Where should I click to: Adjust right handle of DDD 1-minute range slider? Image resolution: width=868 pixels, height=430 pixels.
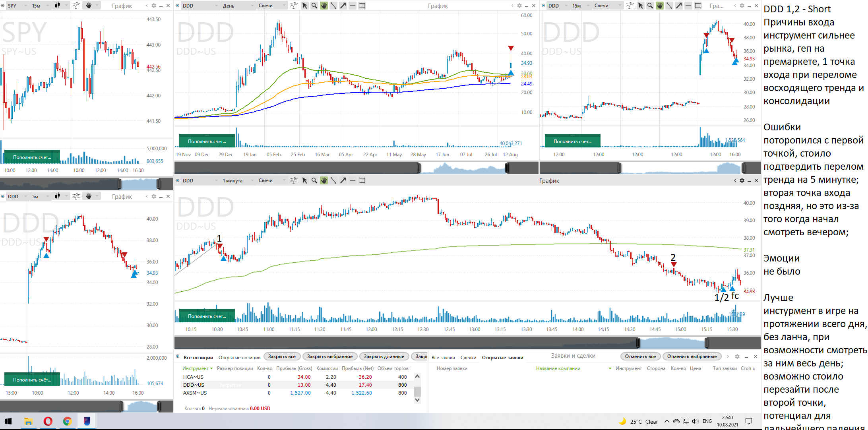[706, 343]
